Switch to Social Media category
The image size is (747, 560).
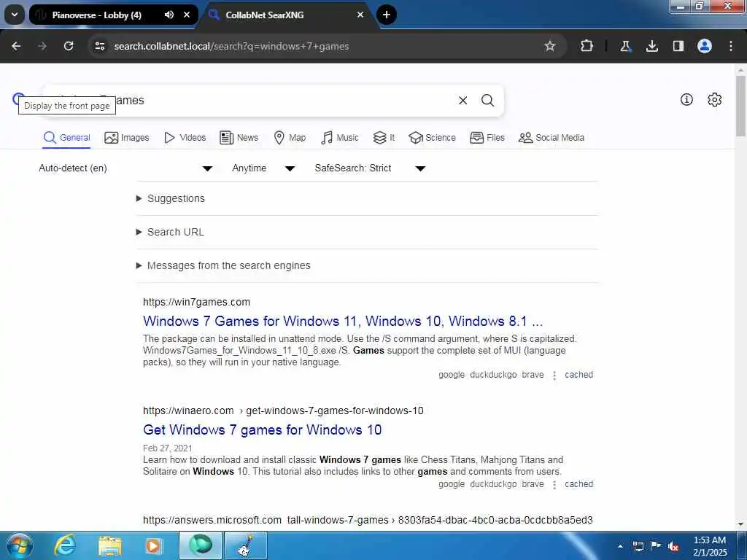pyautogui.click(x=551, y=138)
